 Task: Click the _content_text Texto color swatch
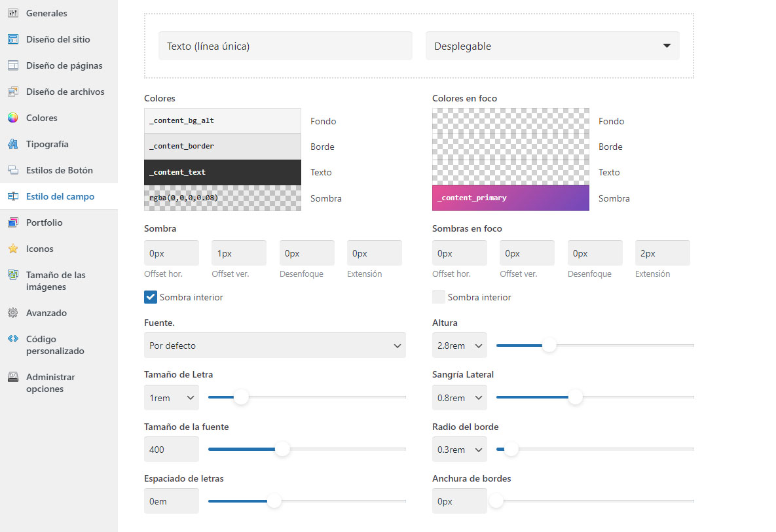pos(222,172)
